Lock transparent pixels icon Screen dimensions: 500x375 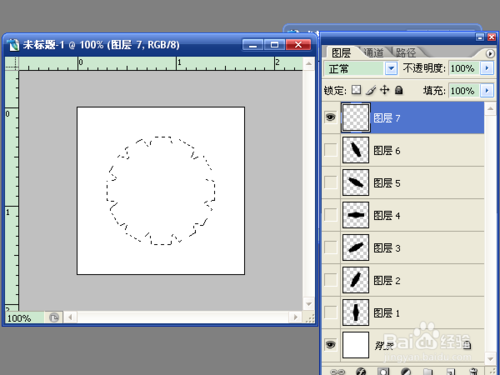tap(356, 90)
